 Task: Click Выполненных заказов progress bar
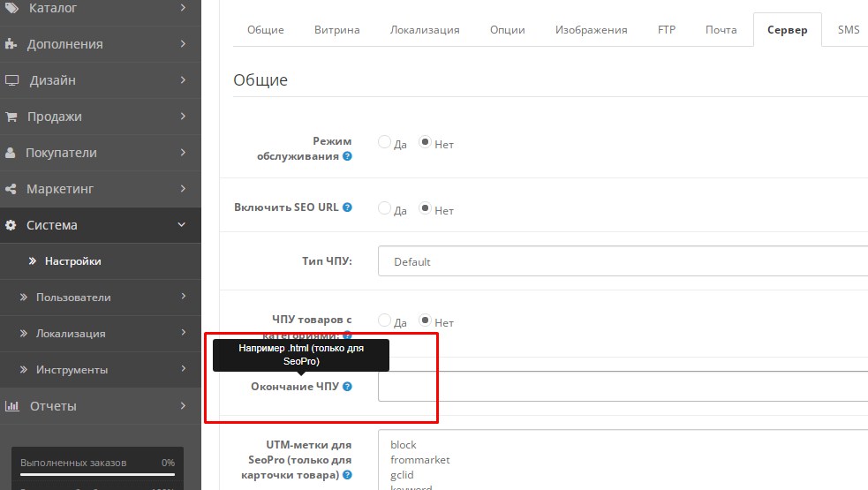click(97, 474)
